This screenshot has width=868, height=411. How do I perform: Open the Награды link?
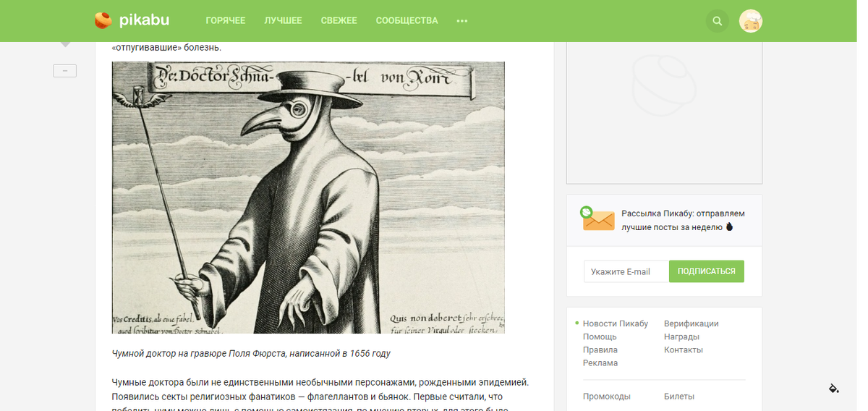[x=681, y=336]
